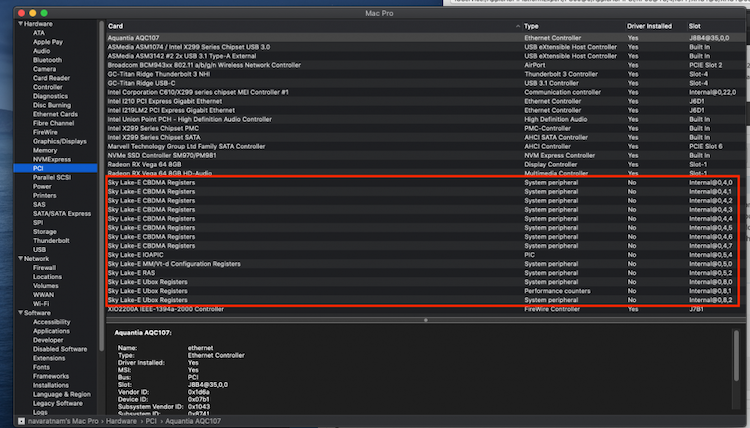Select SATA/SATA Express category

coord(62,214)
